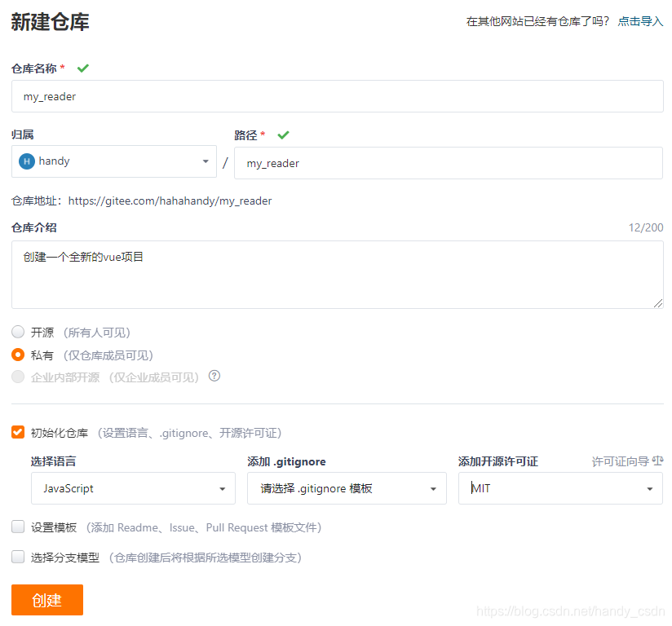
Task: Select the 开源 (所有人可见) radio button
Action: coord(18,332)
